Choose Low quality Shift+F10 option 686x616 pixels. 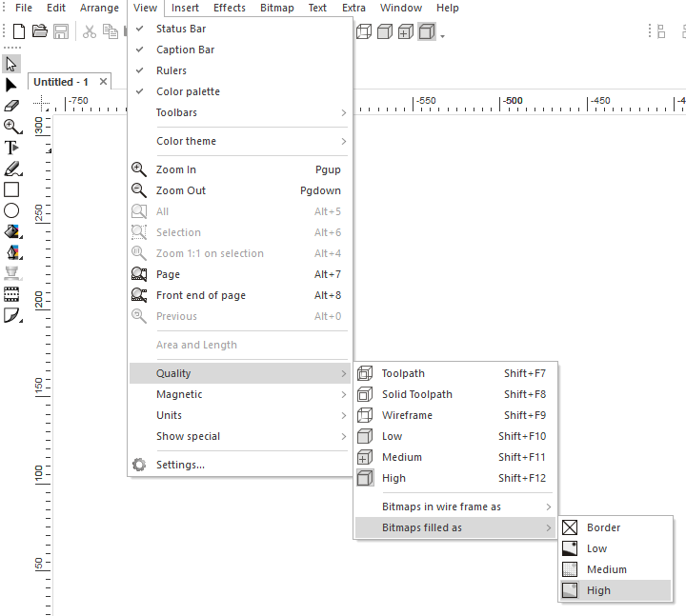point(455,436)
